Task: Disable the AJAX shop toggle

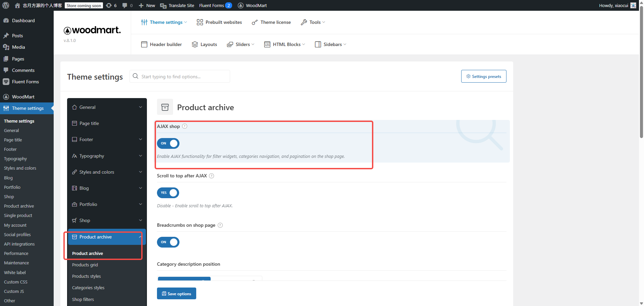Action: click(x=168, y=143)
